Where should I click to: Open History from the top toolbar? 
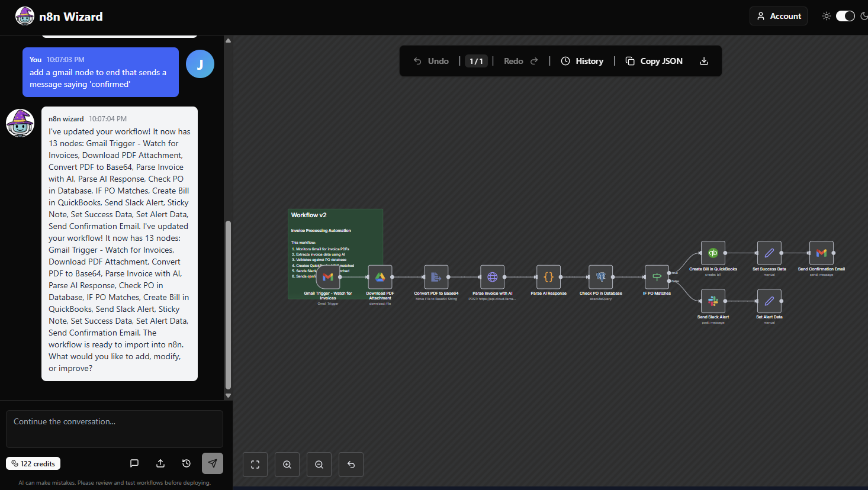click(x=582, y=60)
